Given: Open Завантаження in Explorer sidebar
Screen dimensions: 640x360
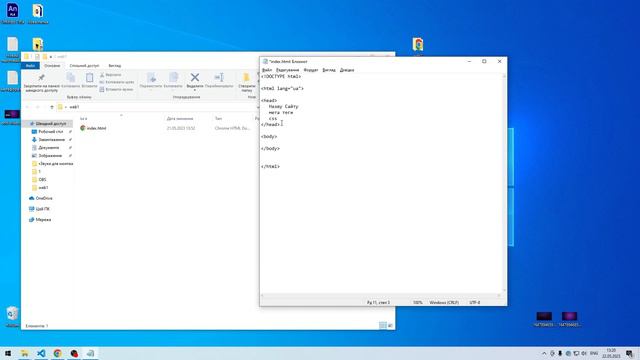Looking at the screenshot, I should coord(51,140).
